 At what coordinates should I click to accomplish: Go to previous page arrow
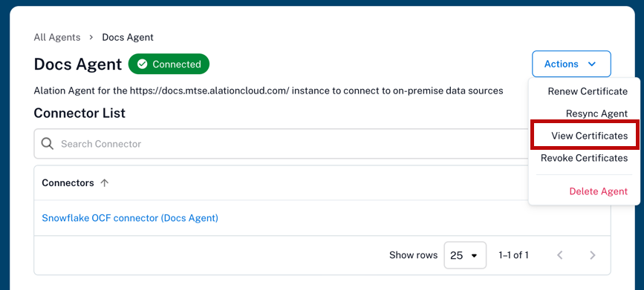(559, 255)
